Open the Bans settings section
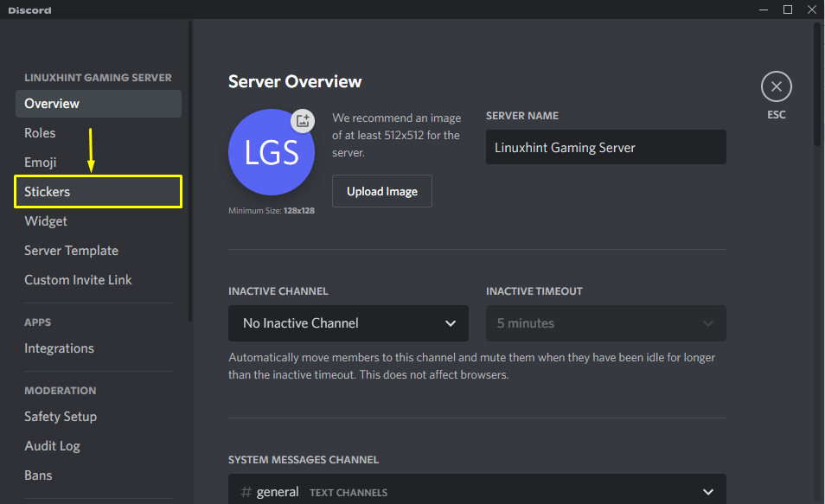 38,475
